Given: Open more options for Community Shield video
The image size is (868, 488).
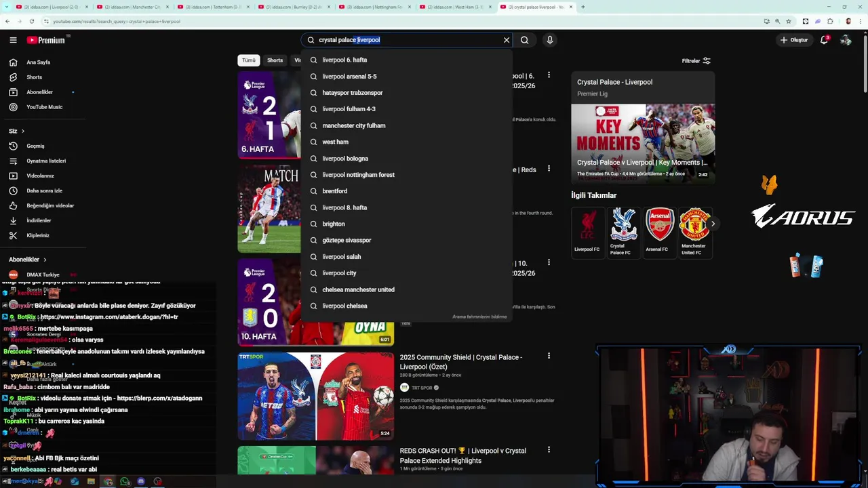Looking at the screenshot, I should point(549,356).
